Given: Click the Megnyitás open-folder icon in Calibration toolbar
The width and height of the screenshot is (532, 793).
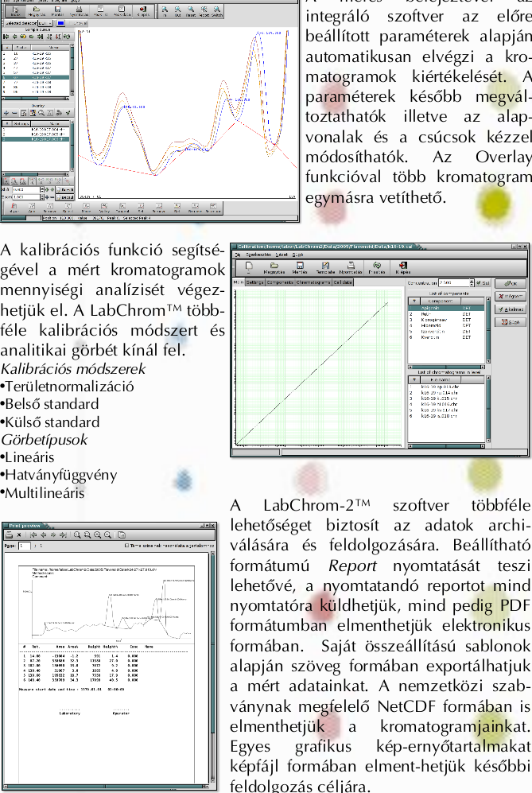Looking at the screenshot, I should (274, 267).
